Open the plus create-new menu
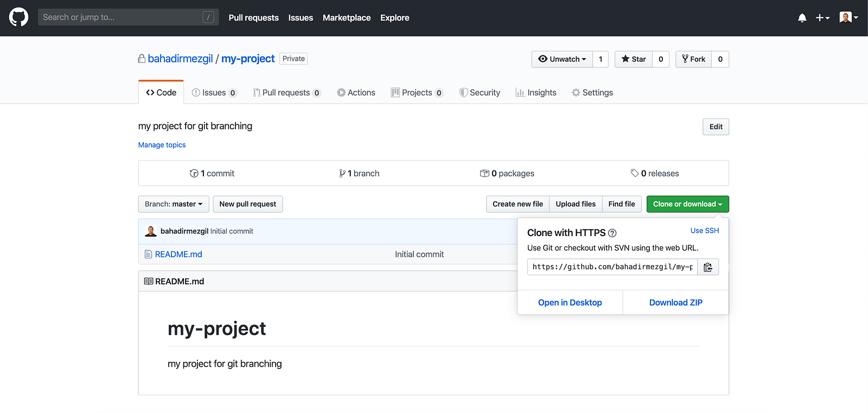868x413 pixels. click(x=822, y=18)
